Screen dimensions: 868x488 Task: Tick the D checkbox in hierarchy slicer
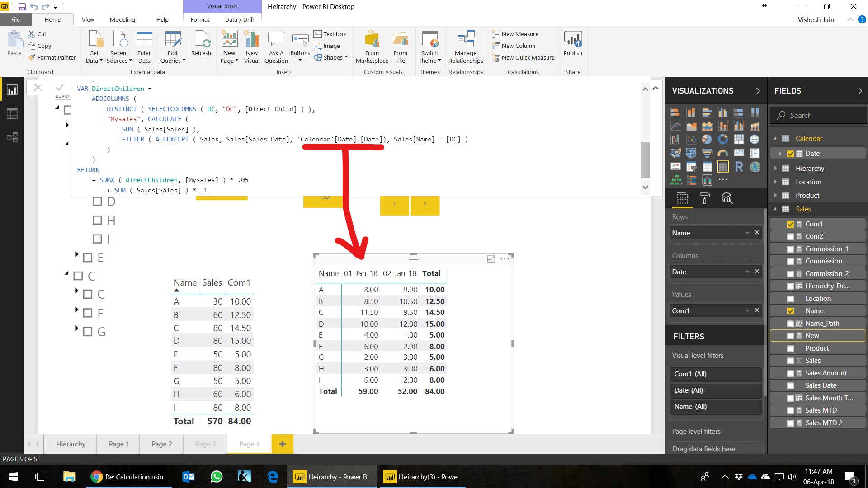click(x=97, y=202)
